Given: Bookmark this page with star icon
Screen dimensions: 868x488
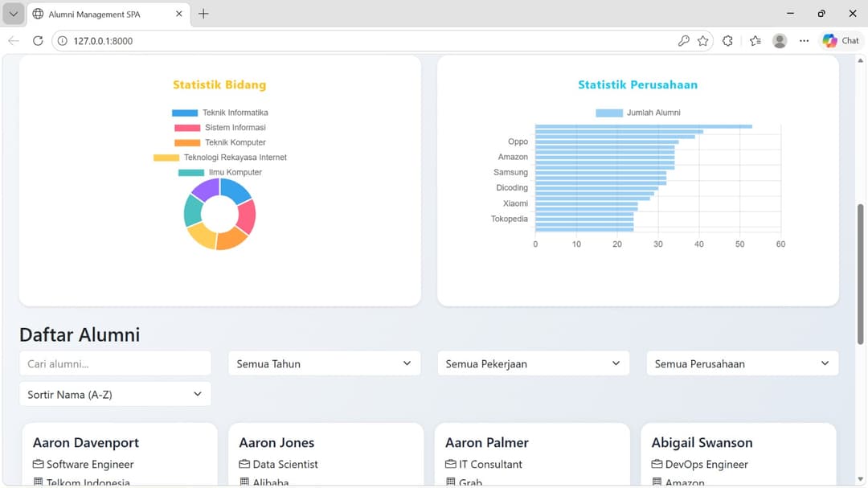Looking at the screenshot, I should click(703, 40).
